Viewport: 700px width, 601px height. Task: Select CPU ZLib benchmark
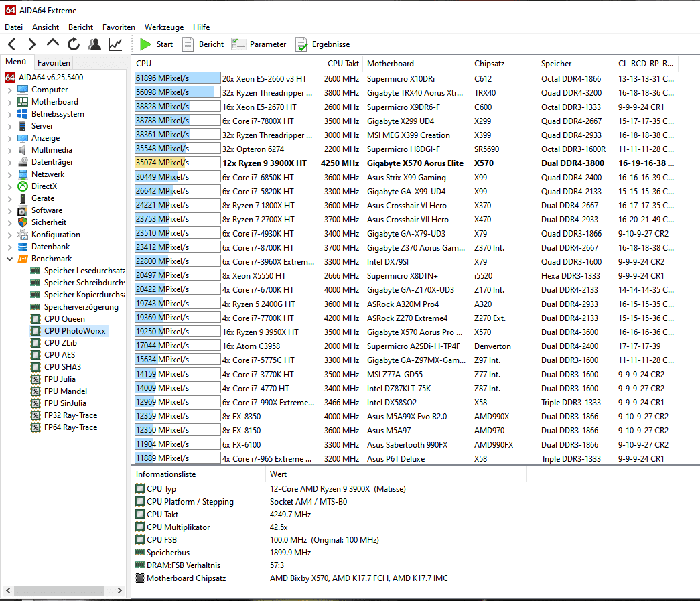[x=61, y=343]
